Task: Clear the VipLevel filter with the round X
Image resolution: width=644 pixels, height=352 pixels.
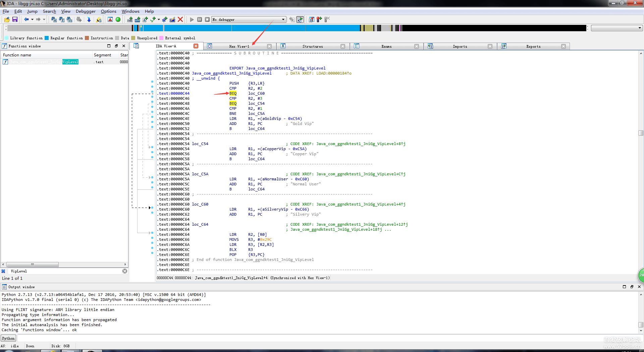Action: (125, 271)
